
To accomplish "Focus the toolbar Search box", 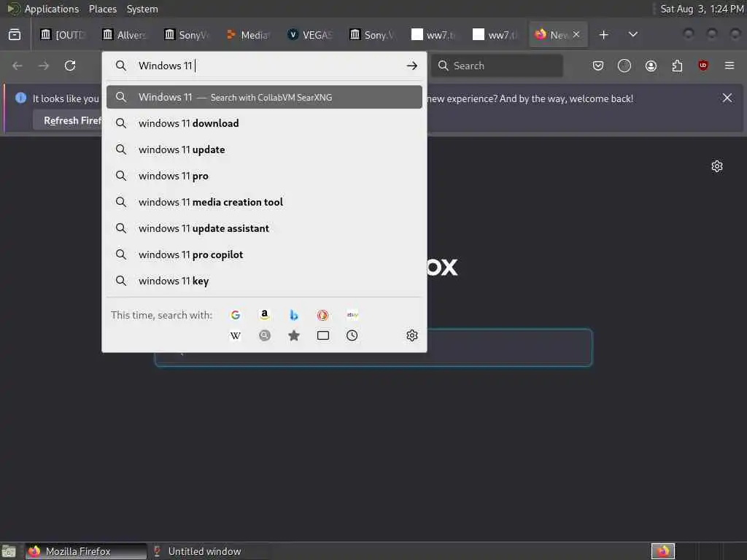I will [497, 66].
